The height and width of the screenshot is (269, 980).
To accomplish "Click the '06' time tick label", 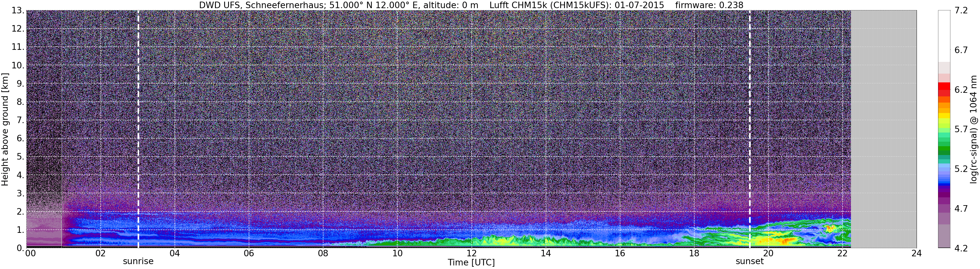I will [249, 253].
